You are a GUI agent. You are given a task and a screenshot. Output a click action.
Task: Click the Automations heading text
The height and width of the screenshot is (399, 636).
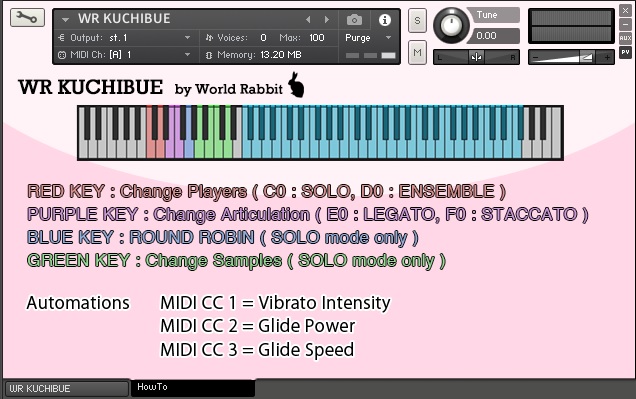78,303
